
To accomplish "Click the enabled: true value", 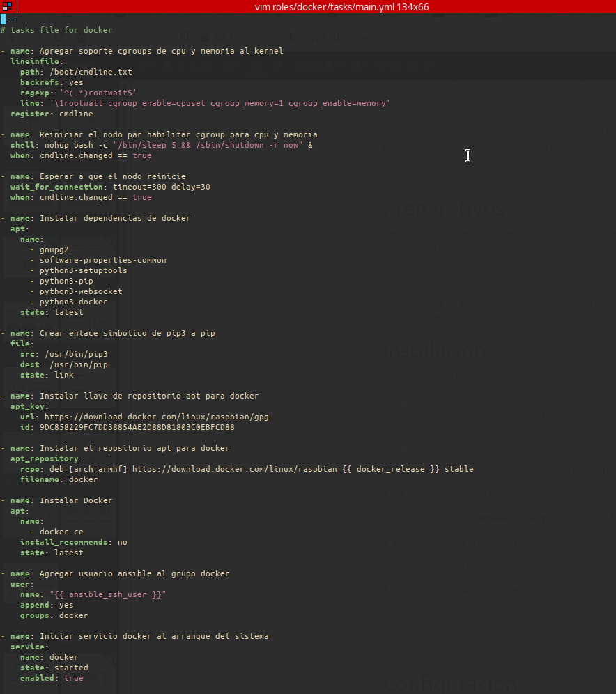I will pyautogui.click(x=72, y=677).
